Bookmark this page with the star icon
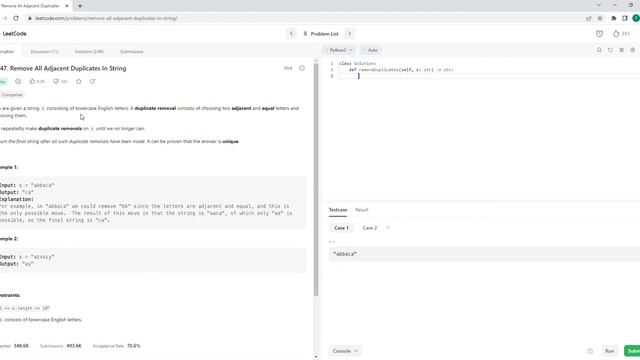 pos(600,18)
